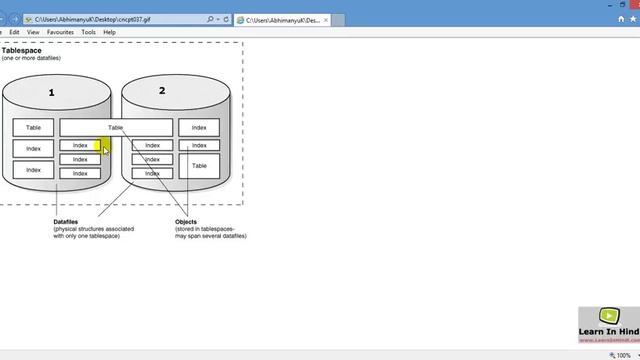Click the address bar with cncpt037.gif path
Image resolution: width=640 pixels, height=360 pixels.
pos(127,19)
